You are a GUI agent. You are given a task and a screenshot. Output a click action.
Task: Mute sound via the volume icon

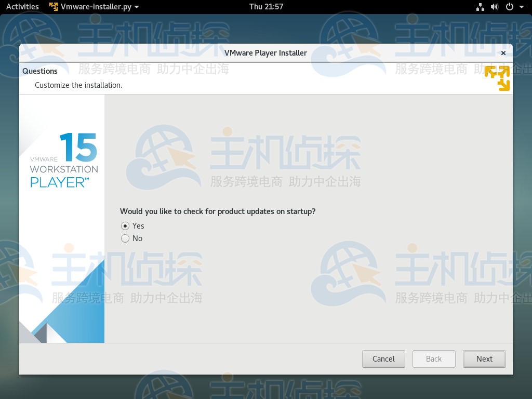point(495,7)
